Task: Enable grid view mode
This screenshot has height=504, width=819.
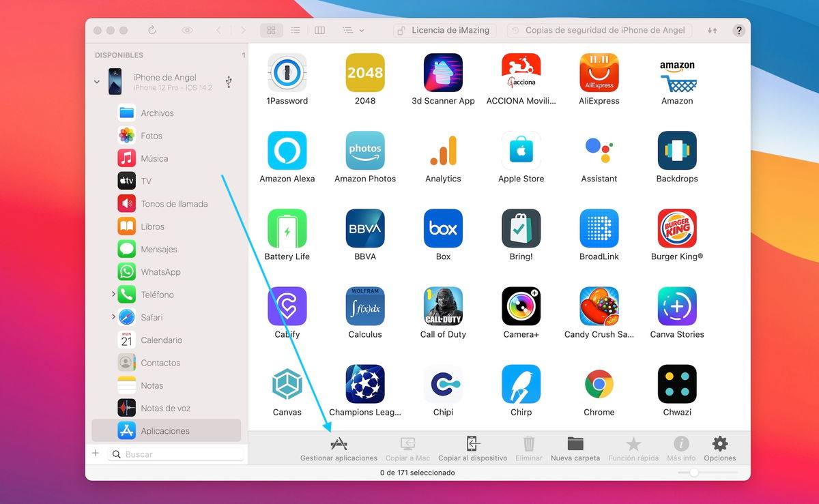Action: point(272,30)
